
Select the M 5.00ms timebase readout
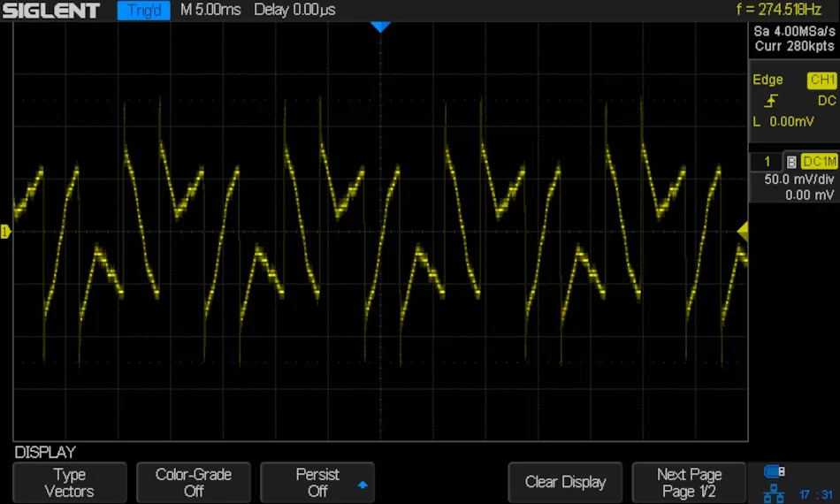210,10
